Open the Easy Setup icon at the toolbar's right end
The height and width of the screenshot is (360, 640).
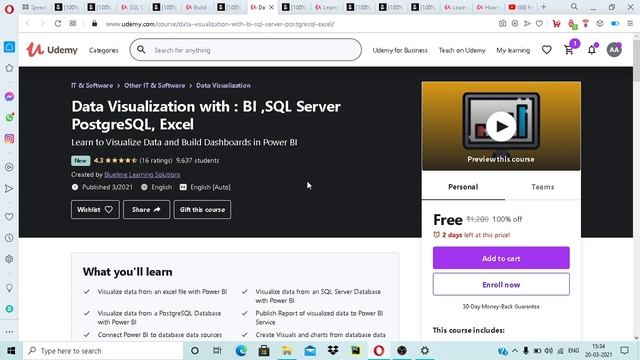[x=630, y=24]
